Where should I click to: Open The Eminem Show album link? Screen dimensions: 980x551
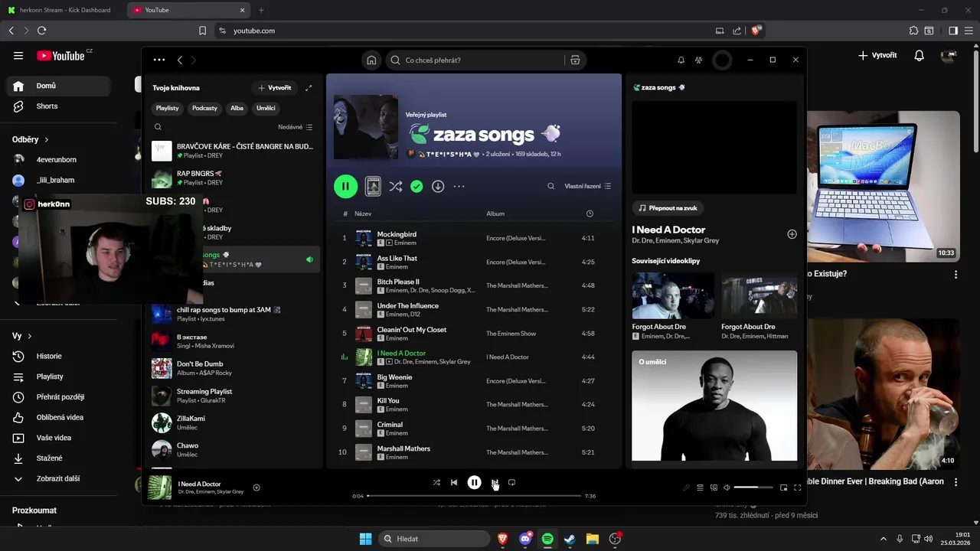[511, 334]
